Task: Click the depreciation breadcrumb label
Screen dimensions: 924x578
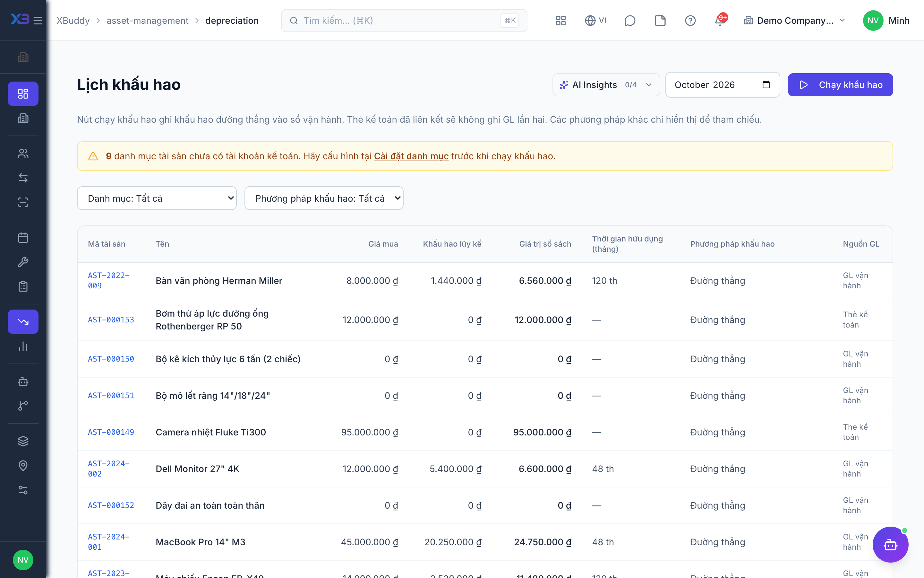Action: coord(232,21)
